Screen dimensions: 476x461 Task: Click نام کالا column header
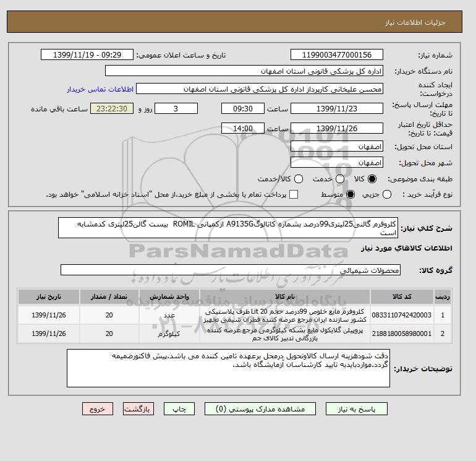(285, 296)
